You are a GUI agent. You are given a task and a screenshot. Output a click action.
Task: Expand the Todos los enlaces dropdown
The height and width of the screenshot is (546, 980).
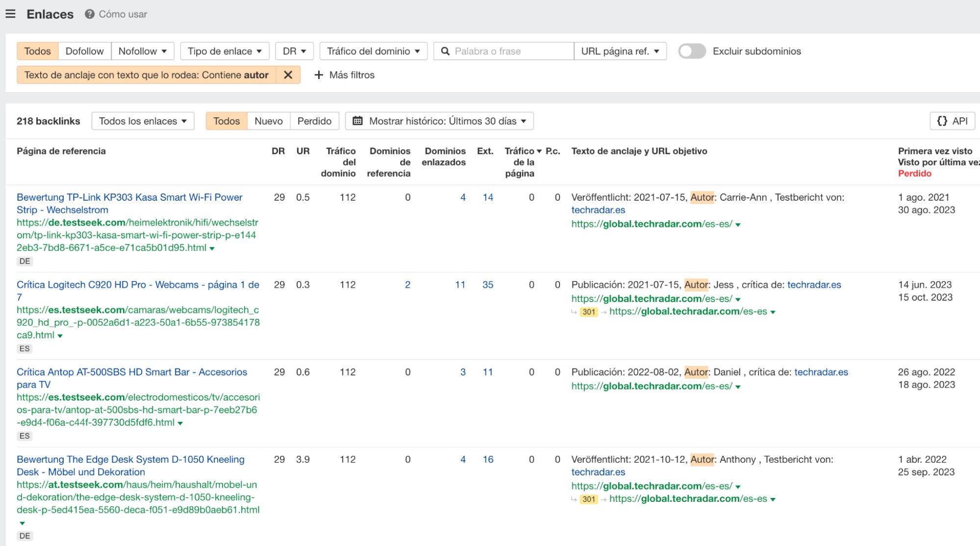pos(143,121)
